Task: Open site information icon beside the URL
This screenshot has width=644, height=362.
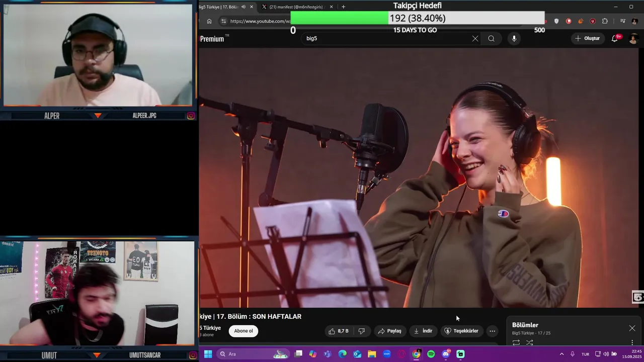Action: tap(223, 21)
